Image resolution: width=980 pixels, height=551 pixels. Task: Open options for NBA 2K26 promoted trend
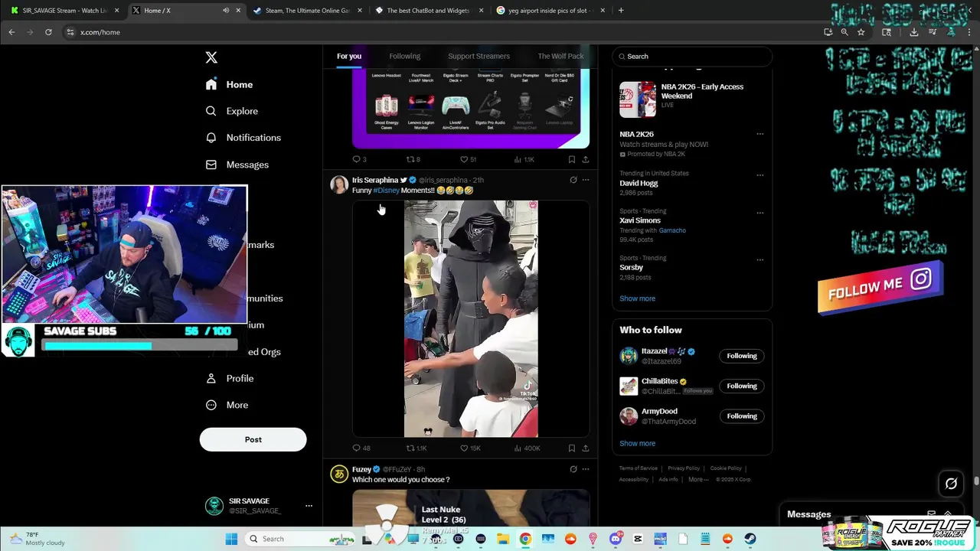[x=760, y=134]
